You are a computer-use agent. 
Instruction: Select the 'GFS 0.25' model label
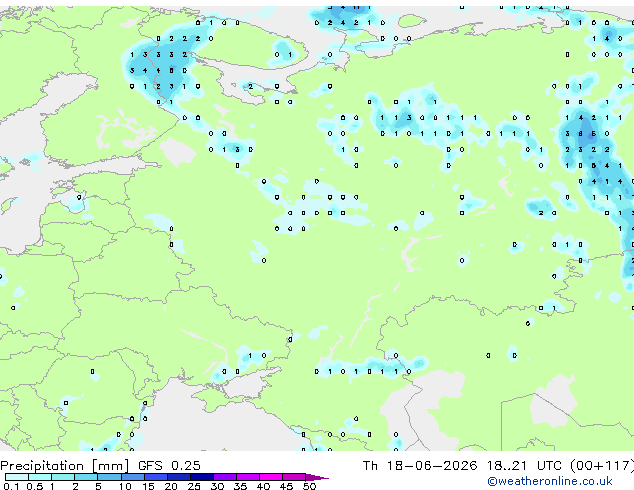169,466
